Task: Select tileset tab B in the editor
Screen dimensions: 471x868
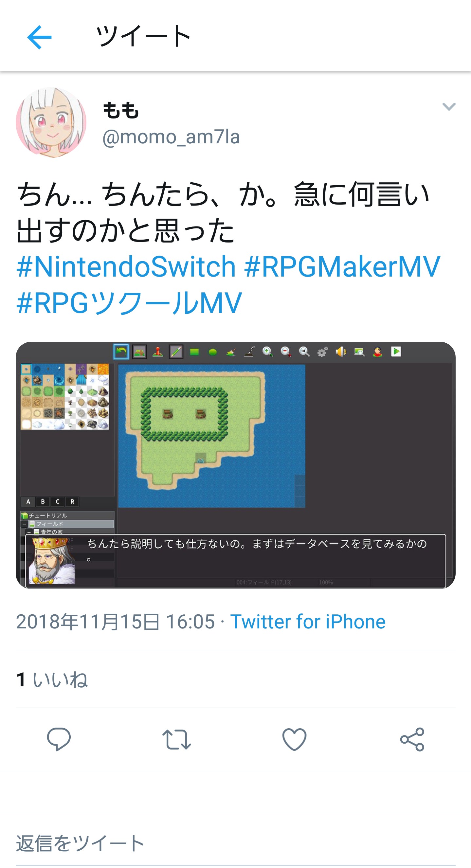Action: 43,502
